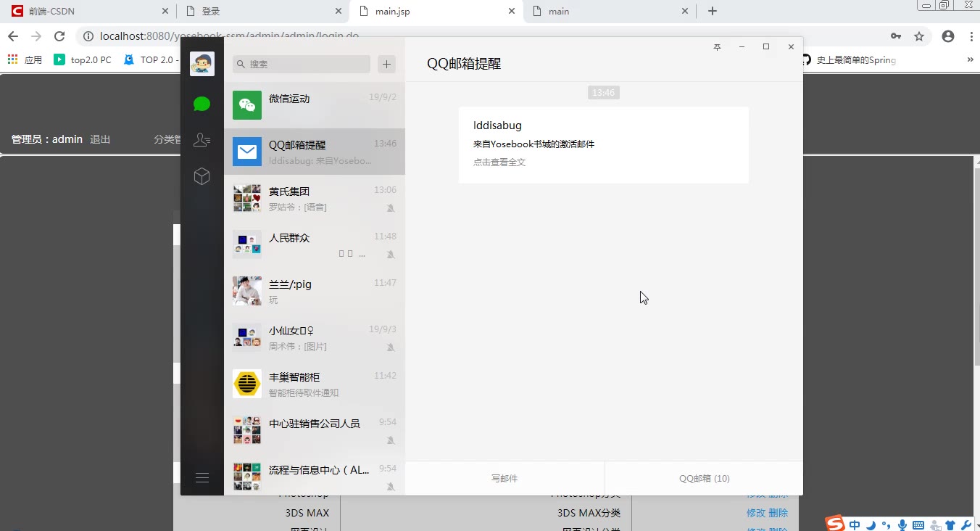
Task: Open the Sogou skin shirt icon
Action: tap(951, 525)
